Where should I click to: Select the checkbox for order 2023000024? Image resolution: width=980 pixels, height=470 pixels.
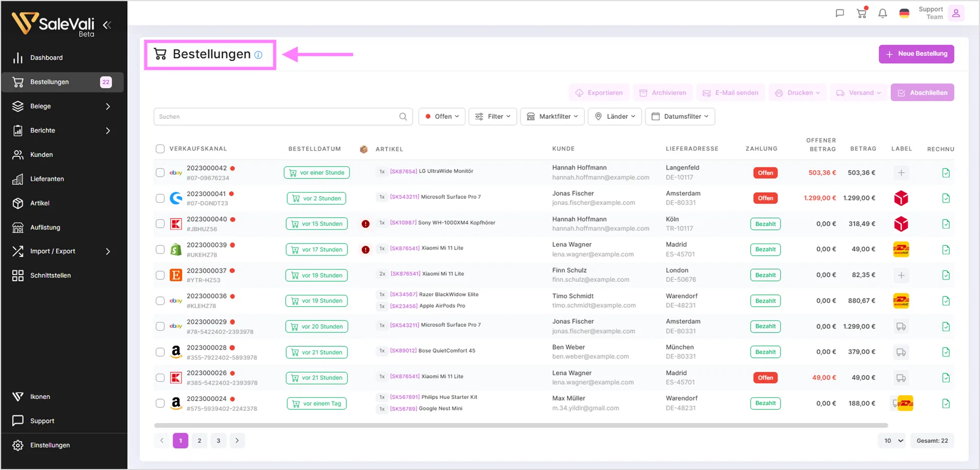point(160,403)
